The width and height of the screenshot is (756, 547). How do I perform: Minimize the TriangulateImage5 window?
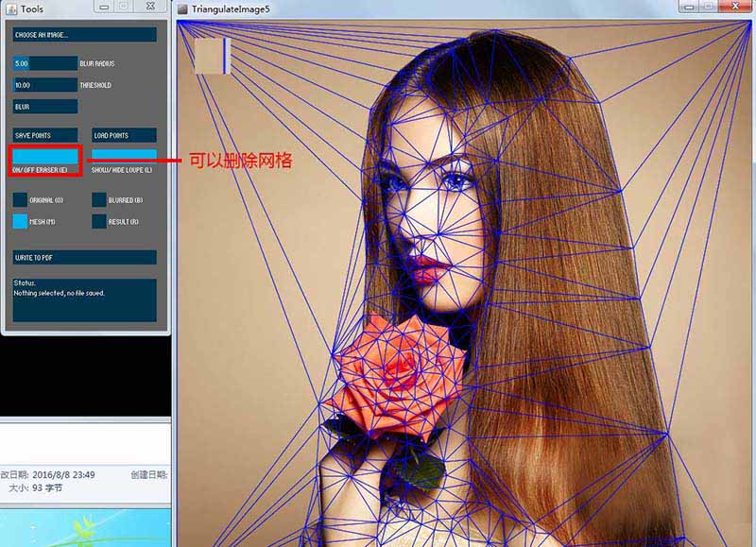pos(689,7)
